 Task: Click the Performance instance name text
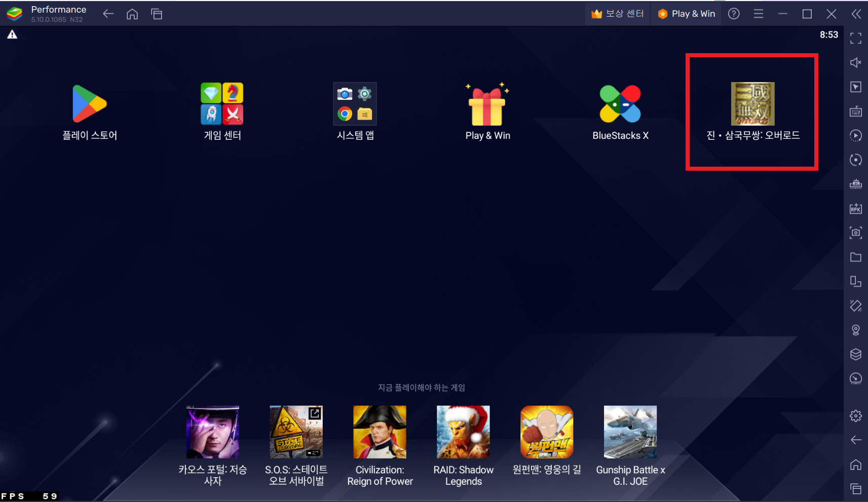pyautogui.click(x=59, y=10)
